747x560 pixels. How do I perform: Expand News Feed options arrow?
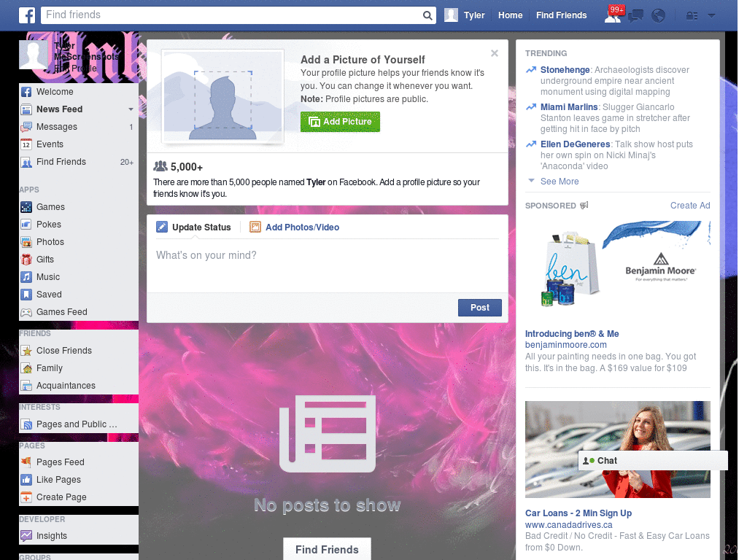(131, 109)
